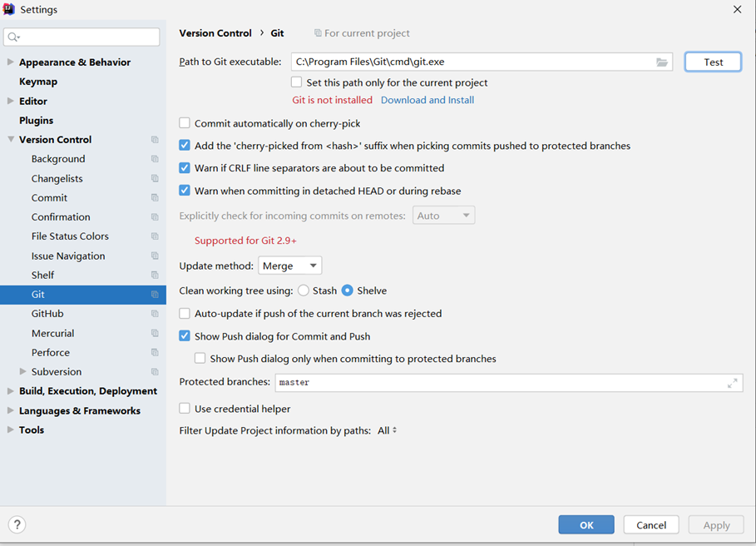Viewport: 756px width, 546px height.
Task: Click the Download and Install link
Action: [427, 100]
